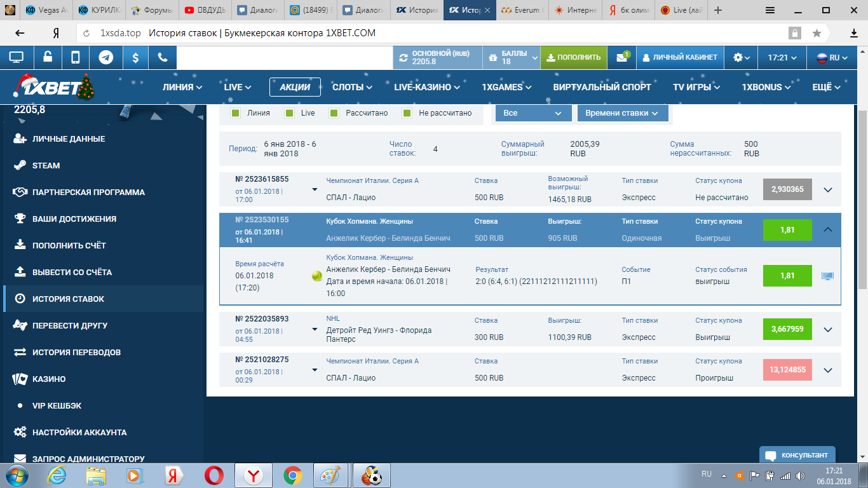
Task: Collapse bet № 2523530155 row chevron
Action: [827, 229]
